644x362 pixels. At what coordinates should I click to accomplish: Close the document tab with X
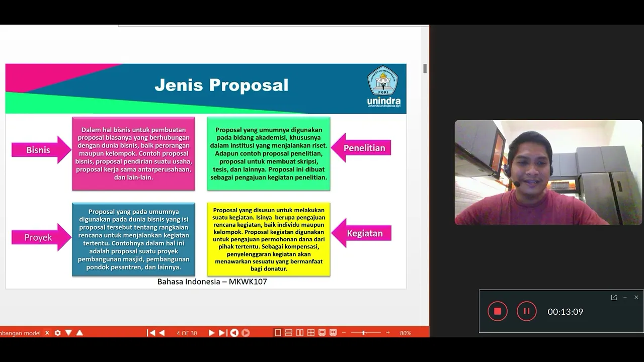(x=47, y=333)
